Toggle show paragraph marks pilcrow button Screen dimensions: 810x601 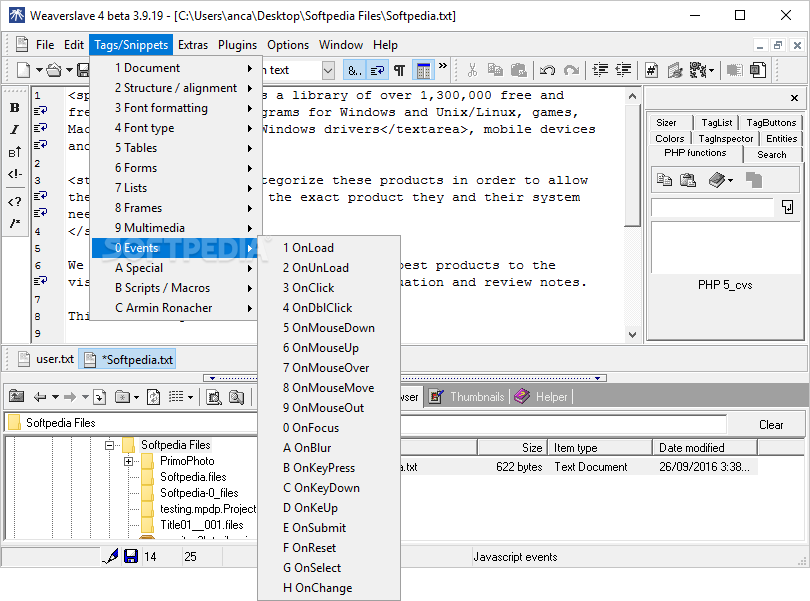click(399, 70)
